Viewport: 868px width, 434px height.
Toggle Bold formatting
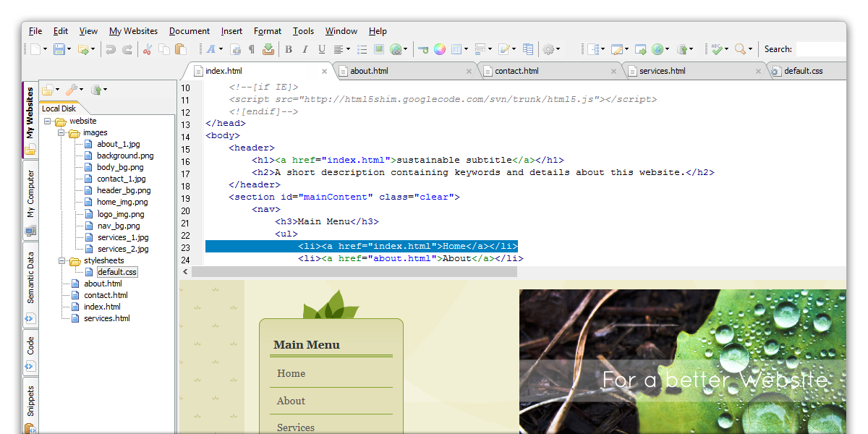coord(289,49)
